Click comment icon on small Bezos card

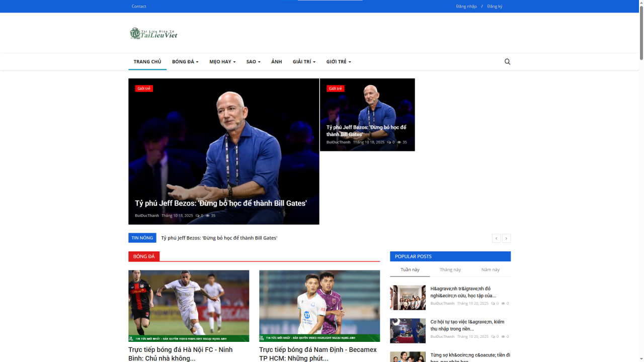click(x=389, y=142)
